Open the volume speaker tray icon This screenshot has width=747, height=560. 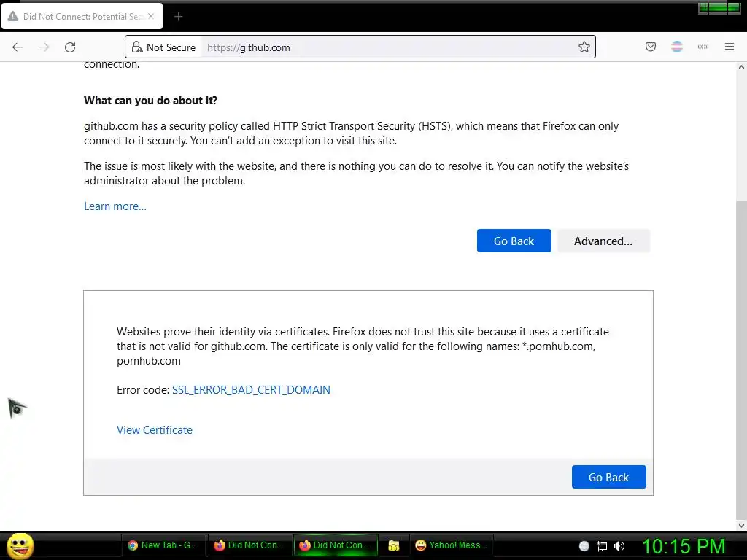tap(619, 546)
